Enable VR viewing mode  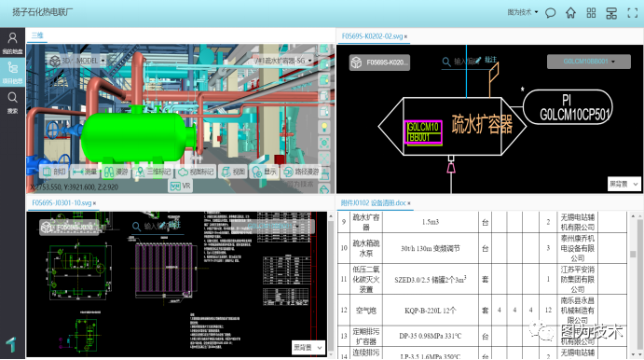(180, 187)
